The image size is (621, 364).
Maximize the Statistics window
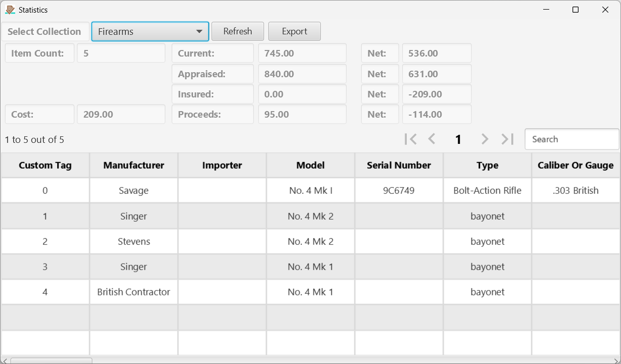click(575, 10)
